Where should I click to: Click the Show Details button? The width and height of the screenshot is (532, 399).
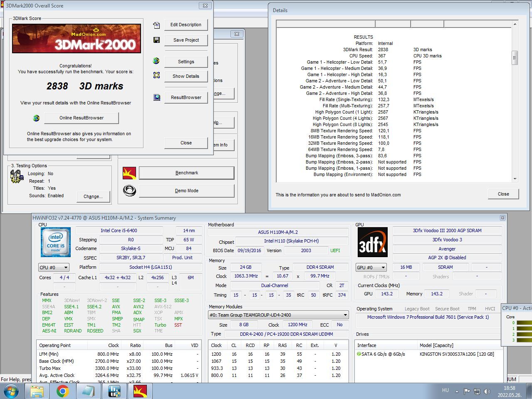pyautogui.click(x=186, y=76)
